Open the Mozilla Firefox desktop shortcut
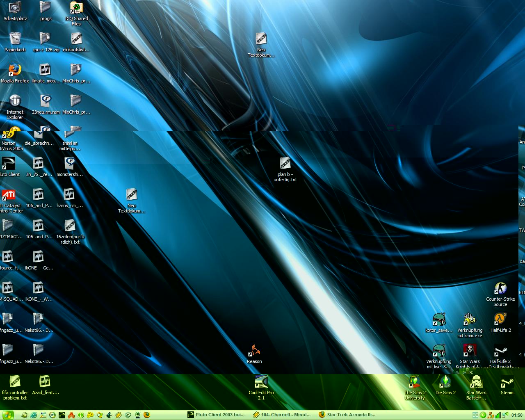525x420 pixels. coord(15,70)
